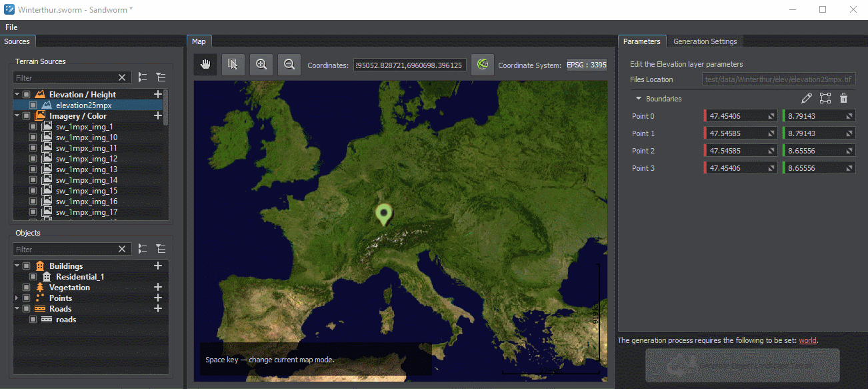Activate the area selection tool
The width and height of the screenshot is (868, 389).
[233, 65]
